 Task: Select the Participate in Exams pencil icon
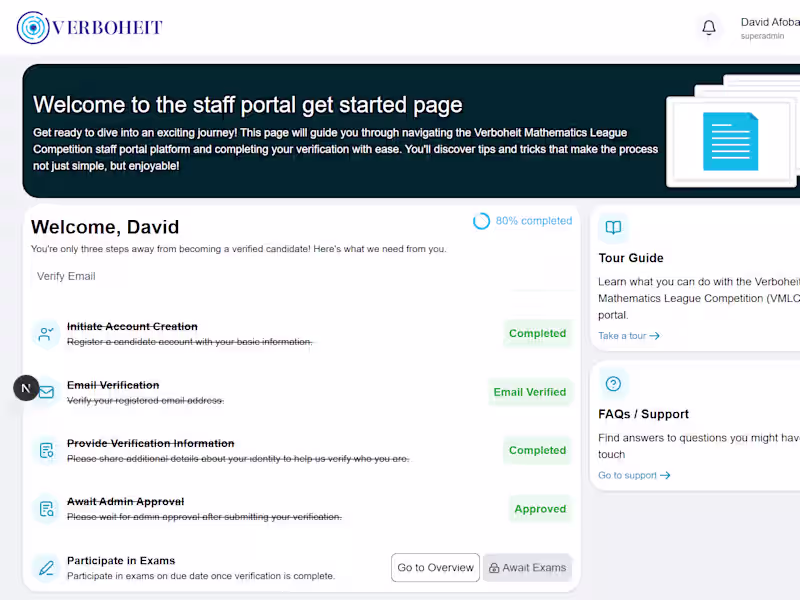pos(46,567)
